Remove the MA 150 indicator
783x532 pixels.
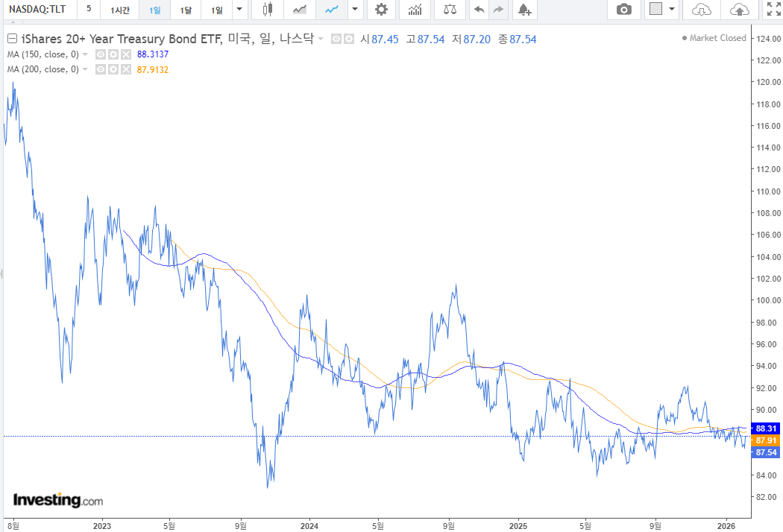tap(126, 54)
